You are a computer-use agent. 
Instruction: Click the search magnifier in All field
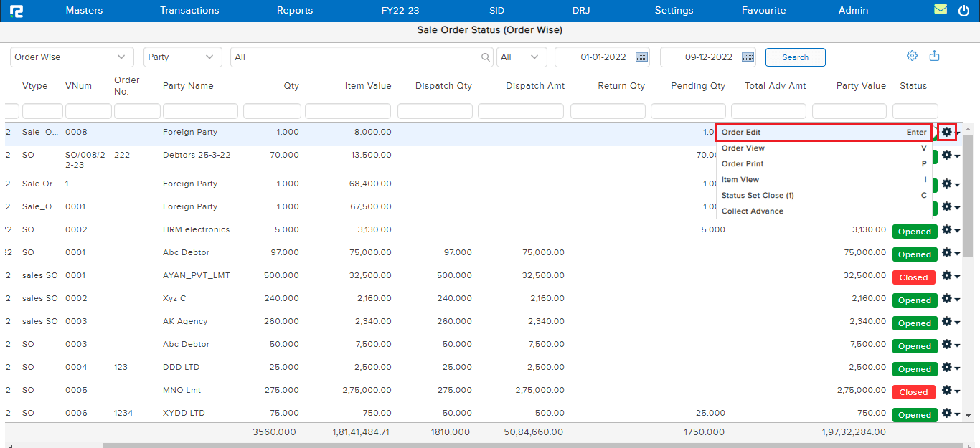click(486, 57)
